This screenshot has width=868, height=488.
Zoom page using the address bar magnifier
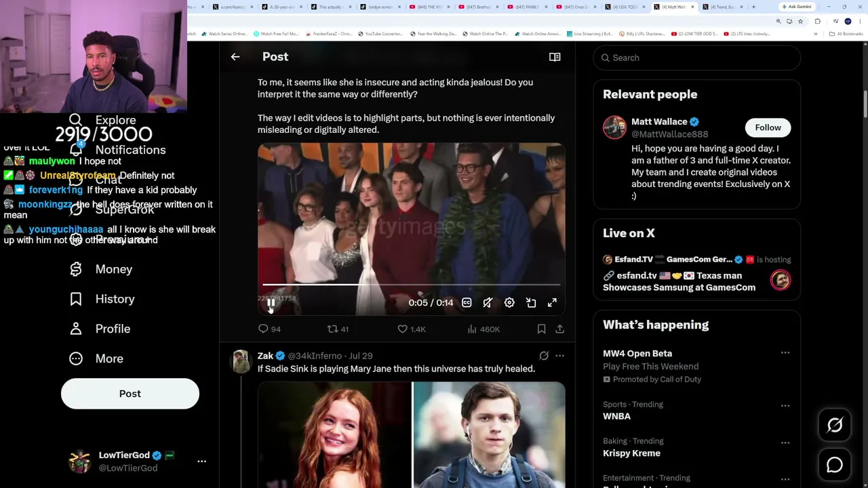(778, 21)
